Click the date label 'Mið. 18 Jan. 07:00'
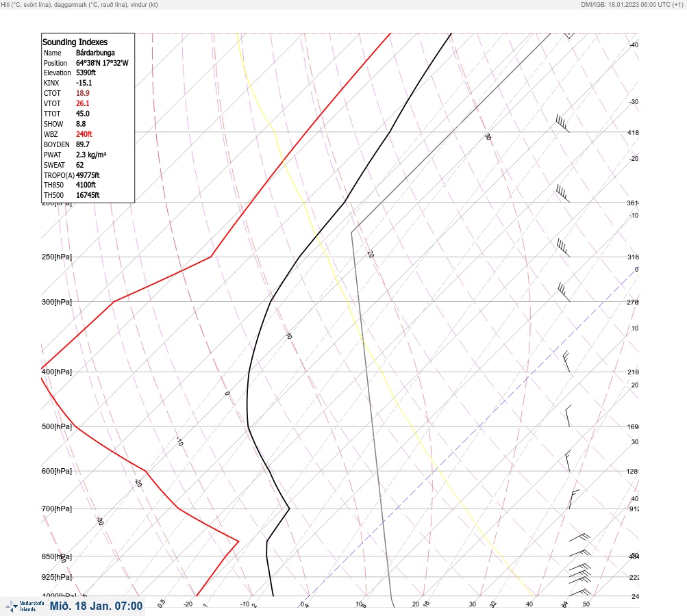The image size is (687, 616). 96,606
